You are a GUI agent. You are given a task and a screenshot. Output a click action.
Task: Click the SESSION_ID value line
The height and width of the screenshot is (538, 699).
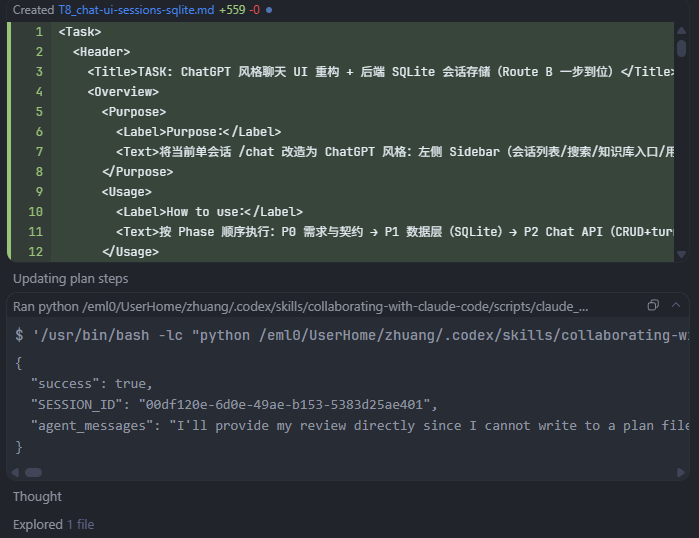point(234,405)
